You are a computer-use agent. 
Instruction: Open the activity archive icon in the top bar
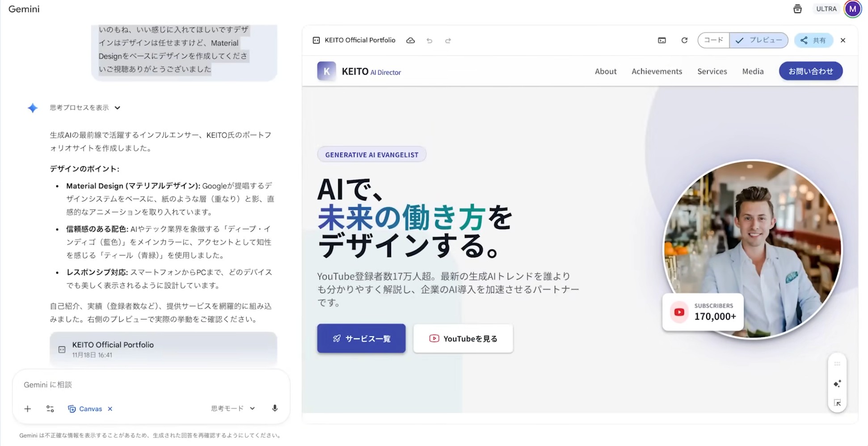point(797,9)
